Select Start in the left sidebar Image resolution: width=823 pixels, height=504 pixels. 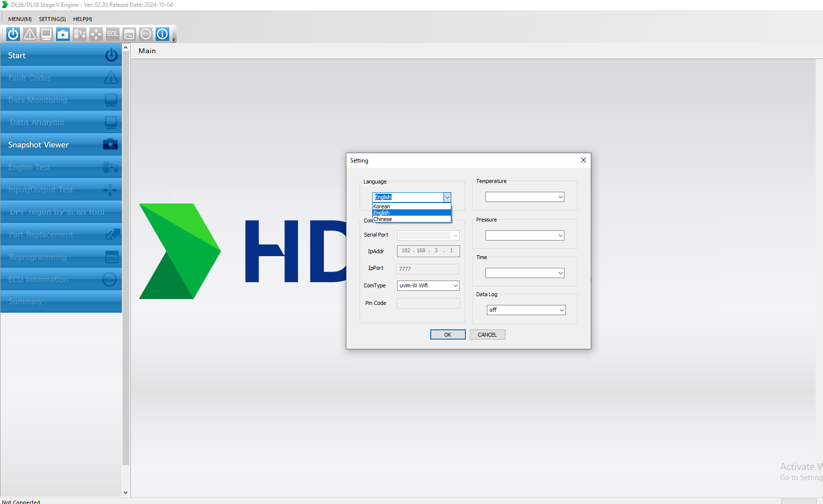tap(61, 55)
